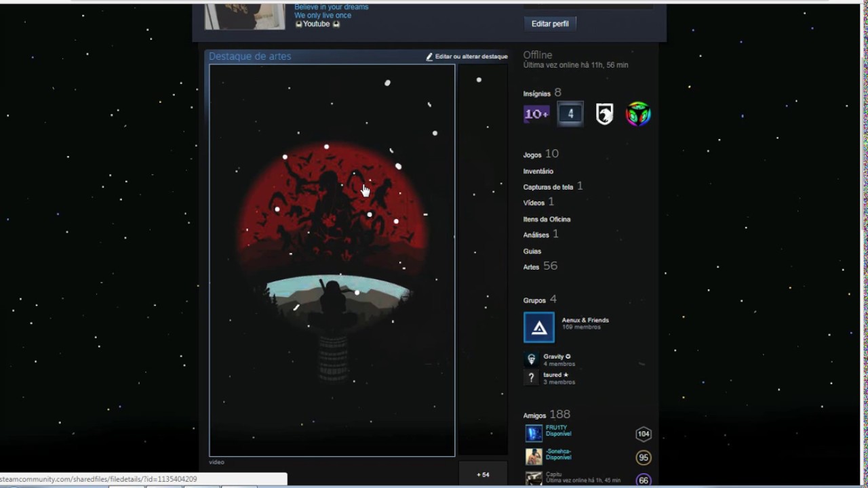Image resolution: width=868 pixels, height=488 pixels.
Task: Click 'We only live once' summary text
Action: (323, 16)
